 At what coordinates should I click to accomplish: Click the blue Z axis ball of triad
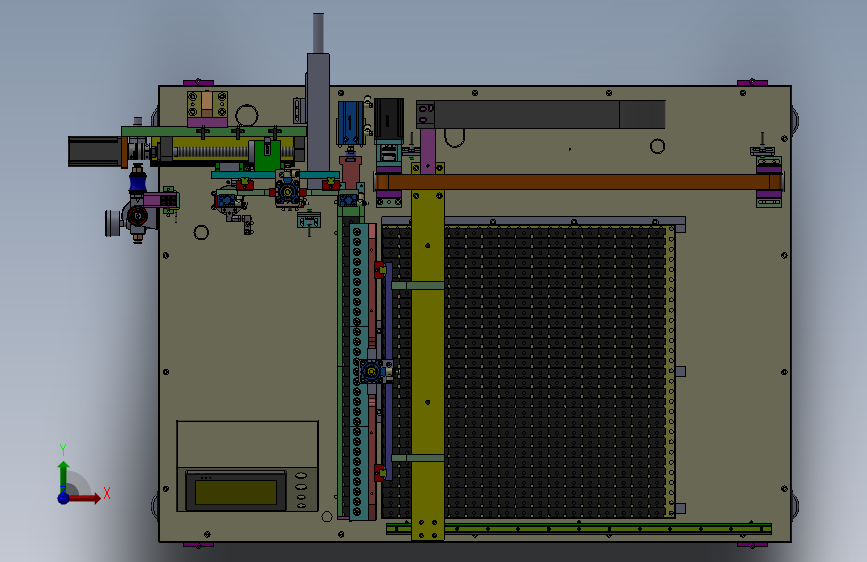click(63, 498)
